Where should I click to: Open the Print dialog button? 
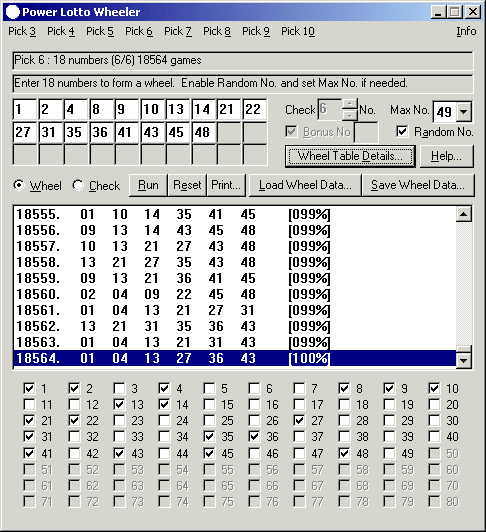coord(226,185)
